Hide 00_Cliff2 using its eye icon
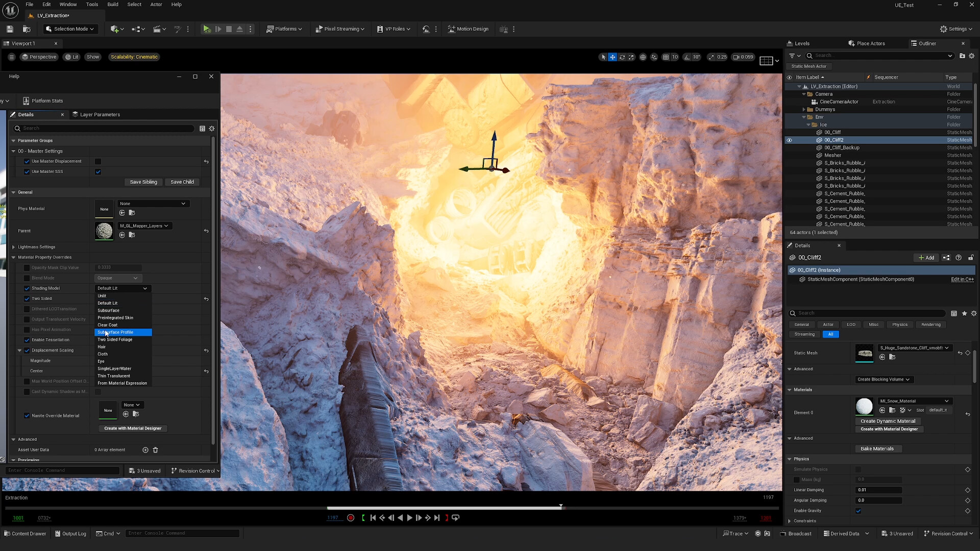 (789, 140)
